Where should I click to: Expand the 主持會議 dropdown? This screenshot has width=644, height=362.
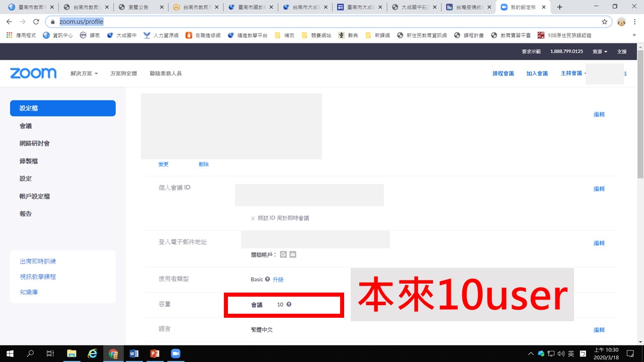[573, 73]
